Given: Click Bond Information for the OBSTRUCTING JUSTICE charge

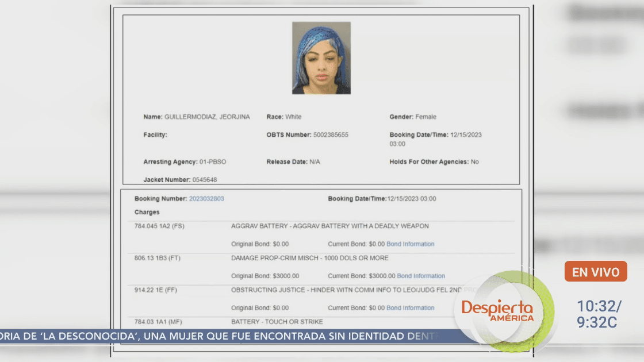Looking at the screenshot, I should (x=411, y=307).
